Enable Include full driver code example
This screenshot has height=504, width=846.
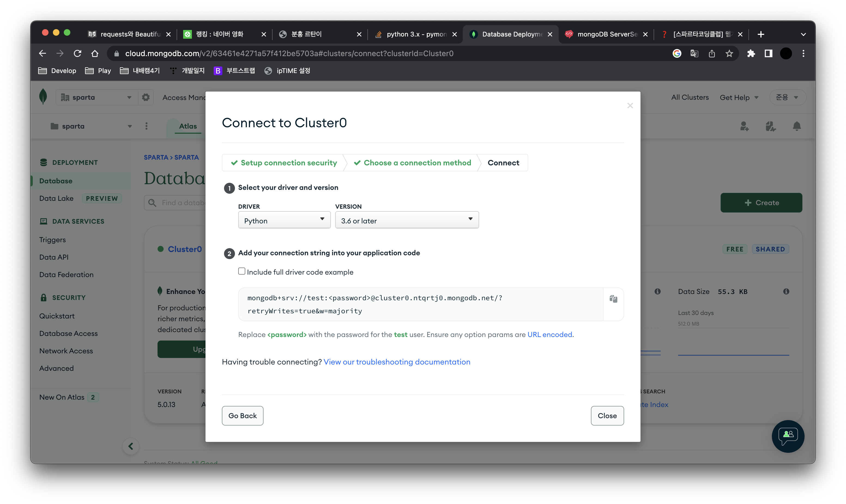tap(241, 271)
